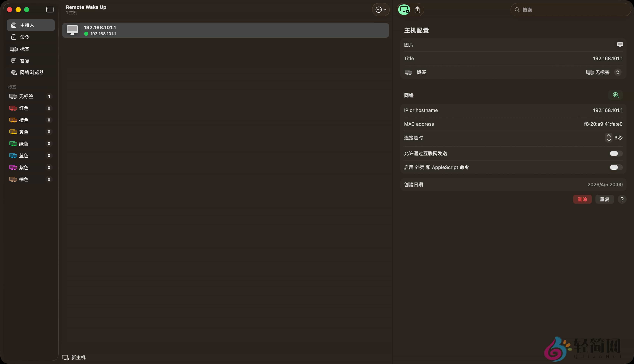Click the monitor picture icon in 图片 row
Image resolution: width=634 pixels, height=364 pixels.
point(620,45)
